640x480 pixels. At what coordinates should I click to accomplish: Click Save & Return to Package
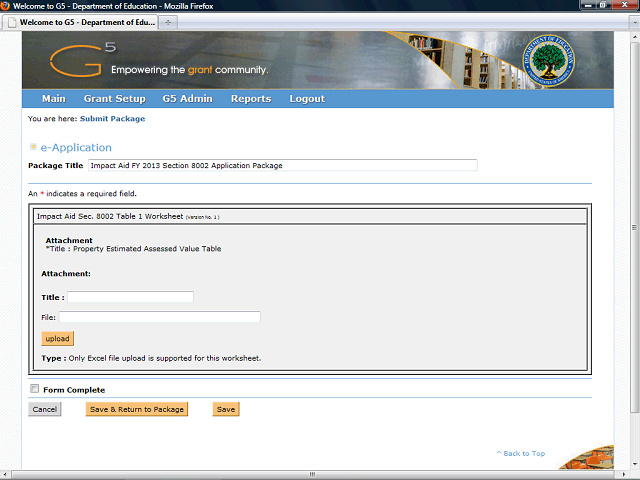[x=137, y=409]
